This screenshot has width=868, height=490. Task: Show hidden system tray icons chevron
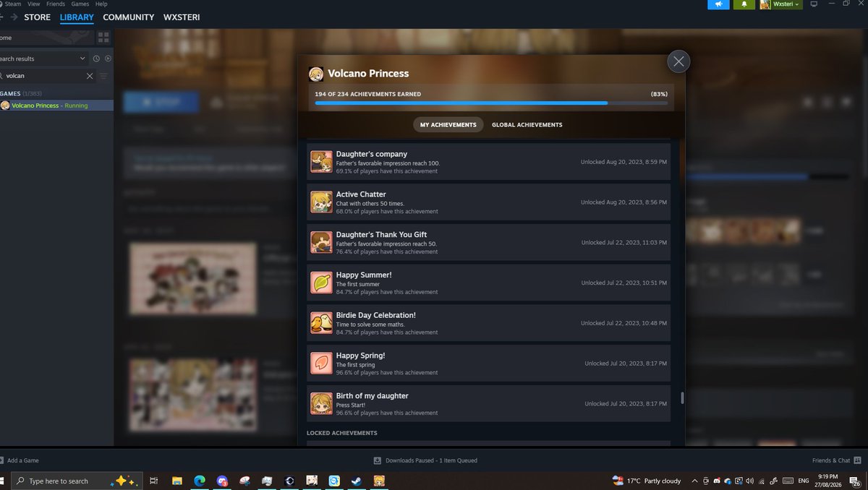pos(694,481)
